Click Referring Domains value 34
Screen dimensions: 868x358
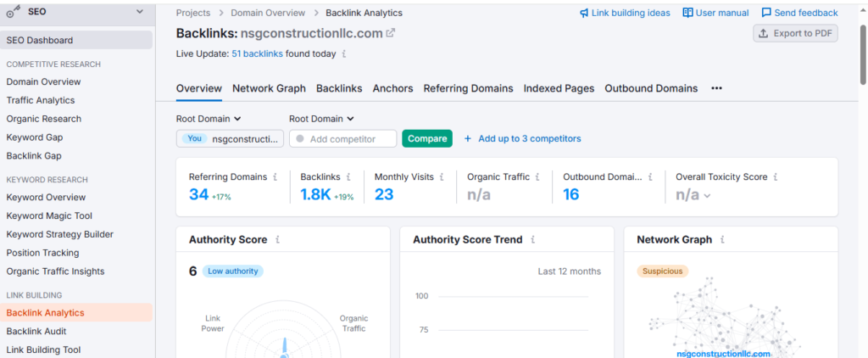point(198,194)
